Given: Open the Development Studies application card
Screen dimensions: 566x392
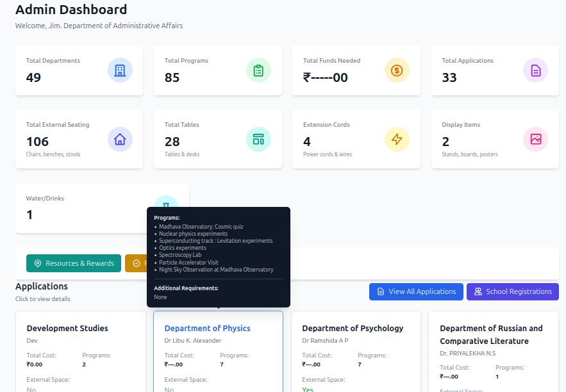Looking at the screenshot, I should 67,329.
